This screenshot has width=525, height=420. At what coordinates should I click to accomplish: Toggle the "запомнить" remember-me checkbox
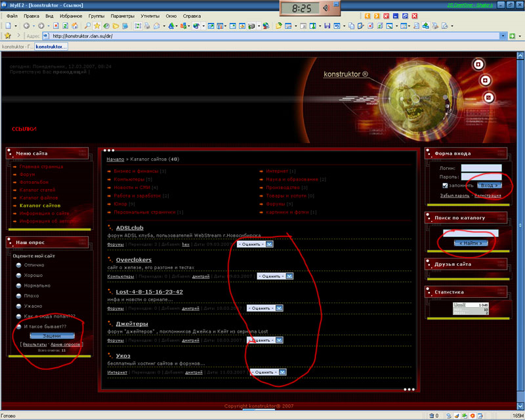[446, 186]
